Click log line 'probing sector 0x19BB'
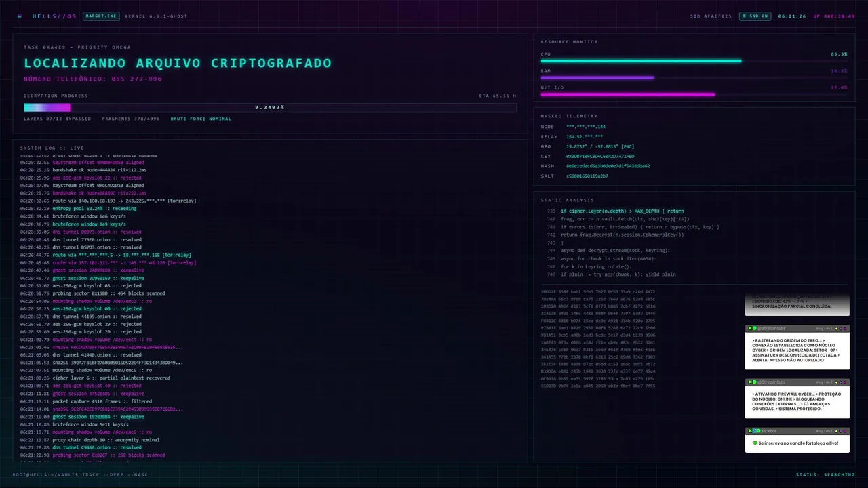 click(x=108, y=293)
